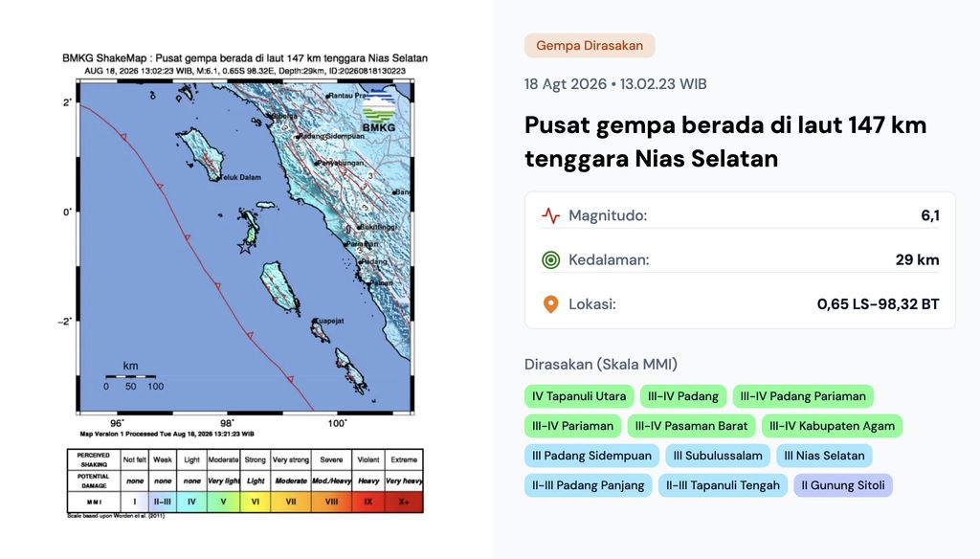980x559 pixels.
Task: Click the 'Panyabungan' map label
Action: click(340, 163)
